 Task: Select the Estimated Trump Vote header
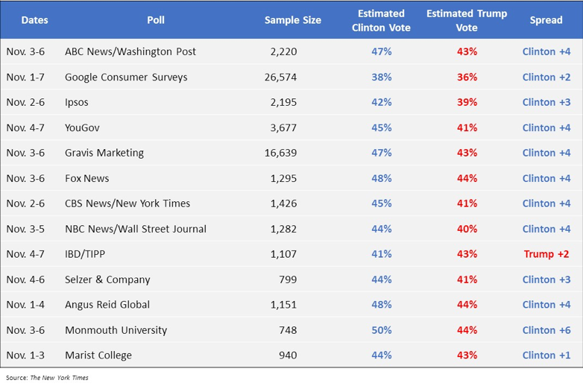click(x=467, y=20)
